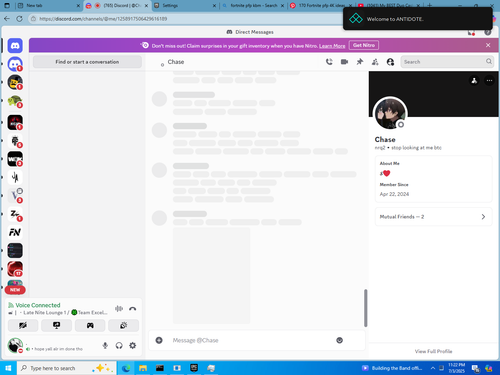Open View Full Profile link
The width and height of the screenshot is (500, 375).
433,351
